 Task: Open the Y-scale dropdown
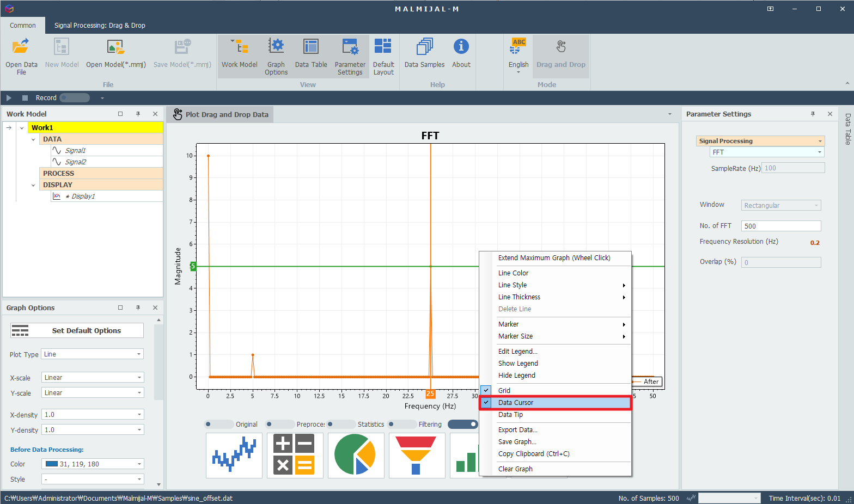click(93, 392)
